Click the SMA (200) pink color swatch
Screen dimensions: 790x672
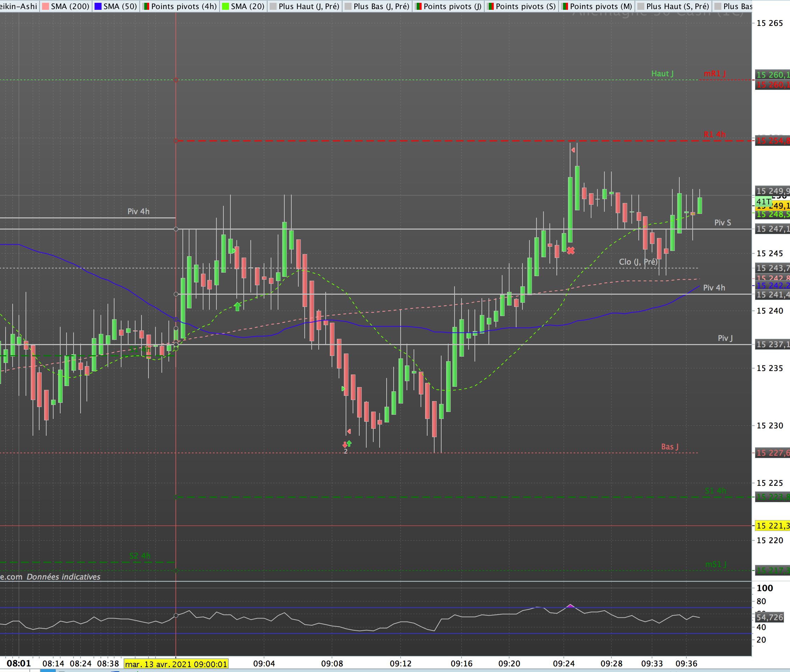pos(46,6)
